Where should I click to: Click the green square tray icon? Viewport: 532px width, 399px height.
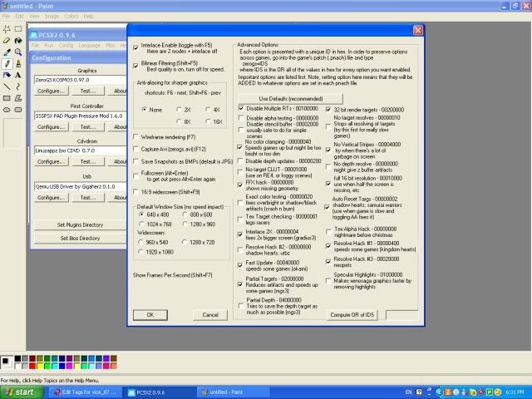tap(490, 392)
